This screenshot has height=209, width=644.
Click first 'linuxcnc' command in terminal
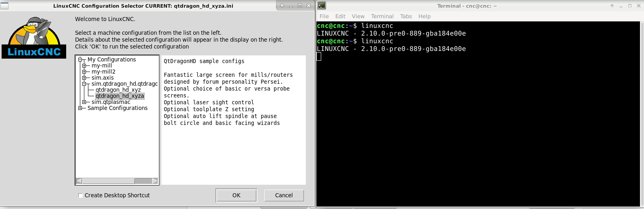click(377, 26)
